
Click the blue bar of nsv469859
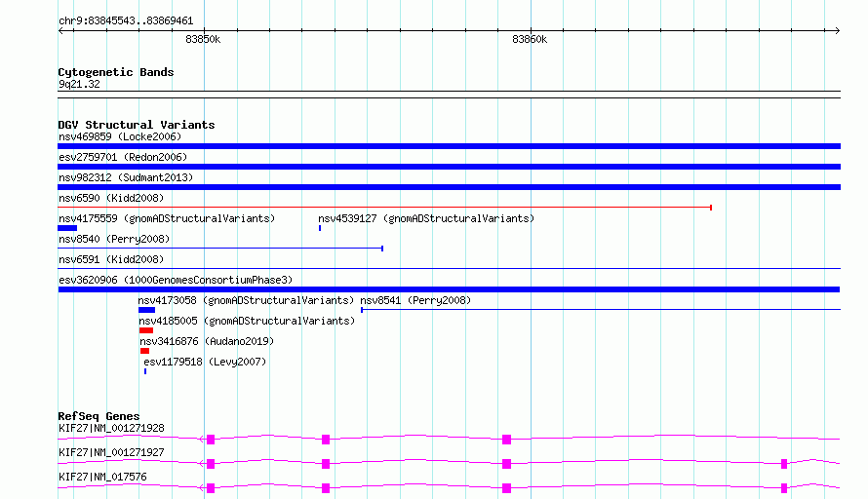click(449, 146)
